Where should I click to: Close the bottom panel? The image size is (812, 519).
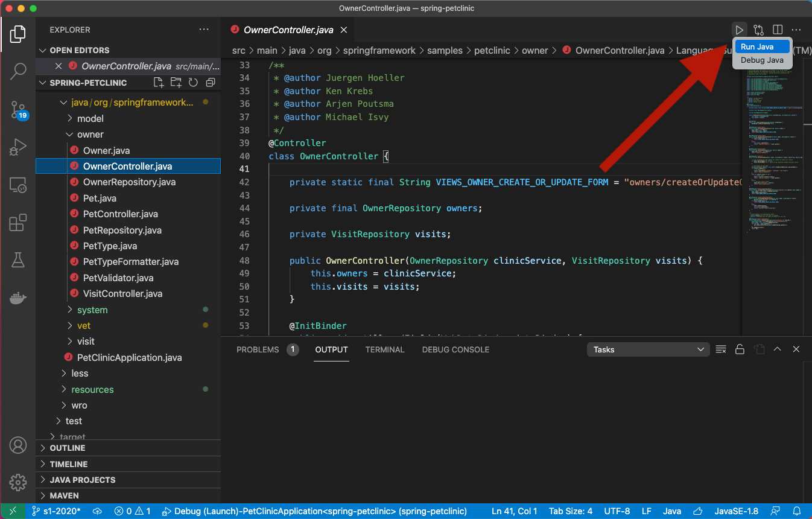pos(796,349)
